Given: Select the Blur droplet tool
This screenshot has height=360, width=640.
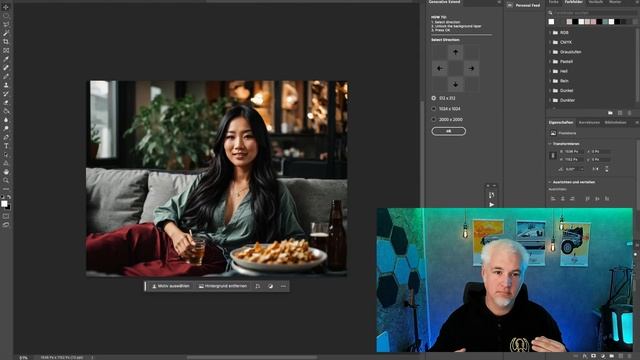Looking at the screenshot, I should (6, 120).
